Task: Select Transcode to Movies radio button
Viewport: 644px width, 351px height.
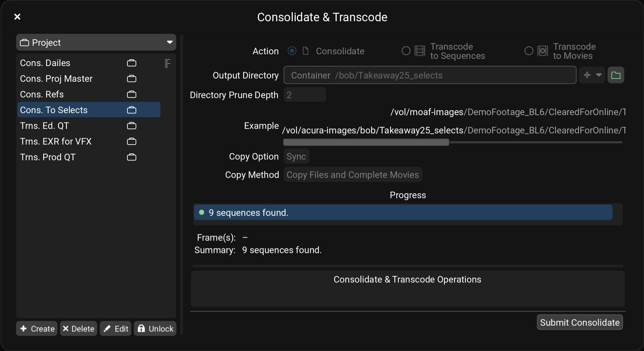Action: (529, 51)
